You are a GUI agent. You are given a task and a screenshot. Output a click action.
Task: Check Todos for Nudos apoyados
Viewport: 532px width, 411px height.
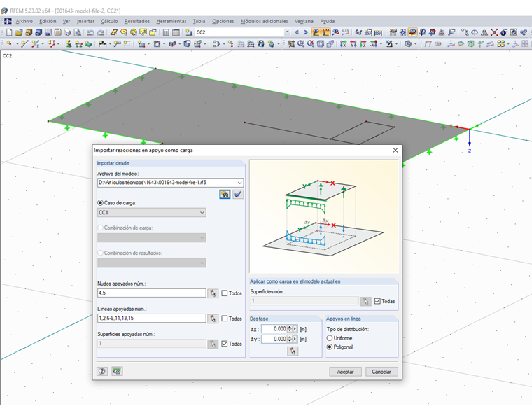(225, 293)
